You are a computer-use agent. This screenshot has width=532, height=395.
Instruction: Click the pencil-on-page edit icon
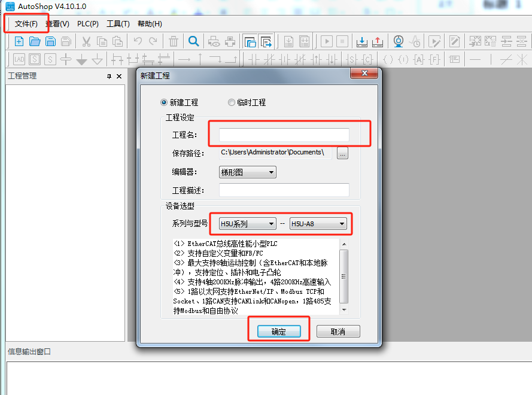pos(454,41)
